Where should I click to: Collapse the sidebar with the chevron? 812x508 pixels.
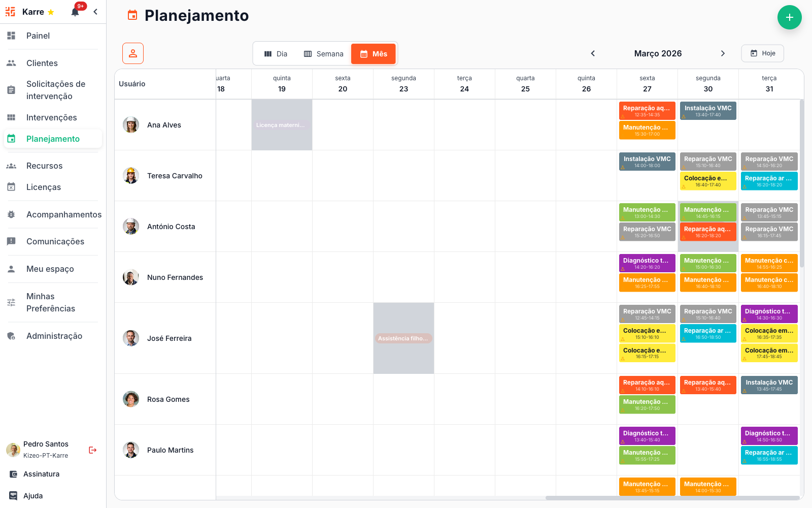tap(95, 12)
